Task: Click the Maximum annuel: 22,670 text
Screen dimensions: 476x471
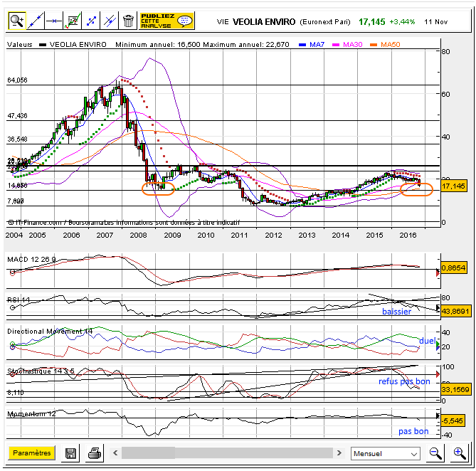Action: point(246,45)
